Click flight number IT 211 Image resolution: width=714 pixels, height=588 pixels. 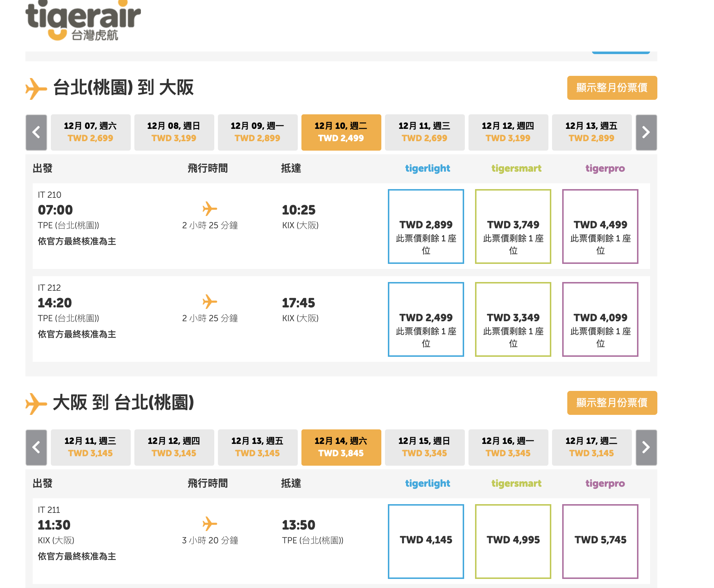point(49,510)
